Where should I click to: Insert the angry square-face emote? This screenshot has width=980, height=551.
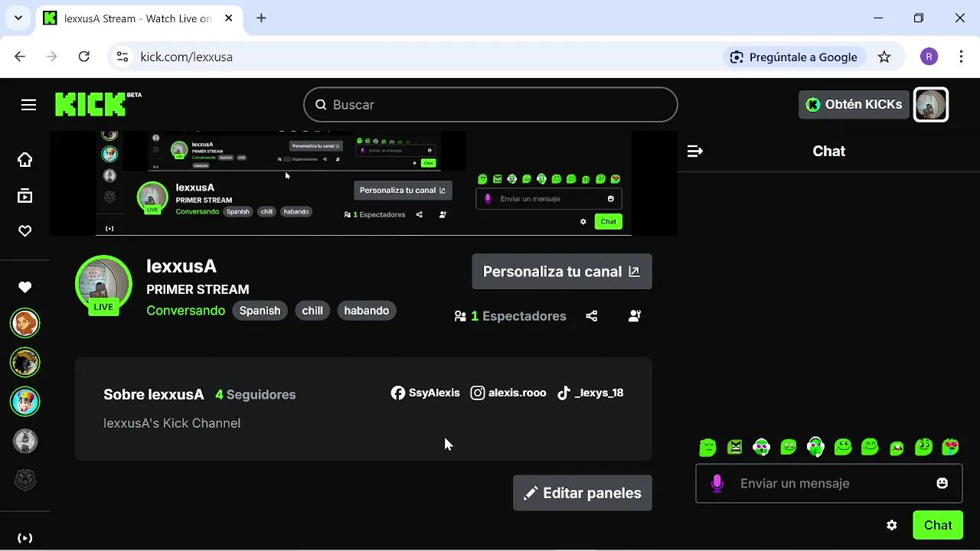pyautogui.click(x=735, y=447)
